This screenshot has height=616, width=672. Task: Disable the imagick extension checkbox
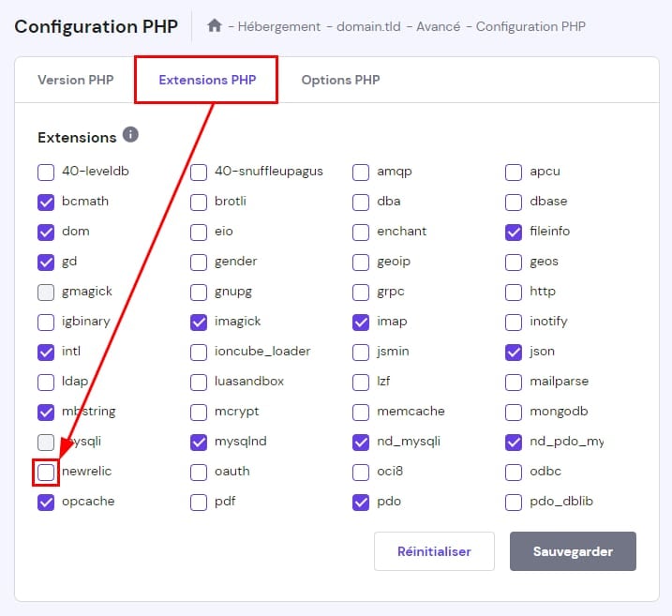coord(199,322)
